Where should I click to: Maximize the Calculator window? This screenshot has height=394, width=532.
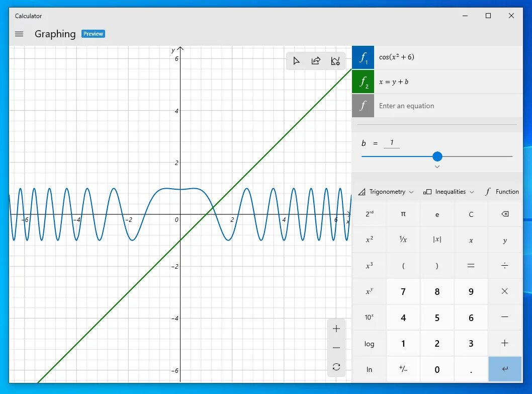pyautogui.click(x=488, y=16)
